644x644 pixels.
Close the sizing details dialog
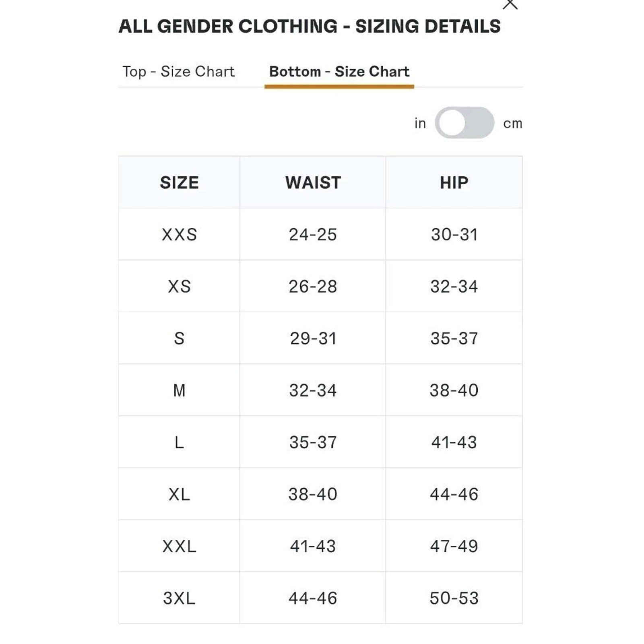pyautogui.click(x=510, y=4)
